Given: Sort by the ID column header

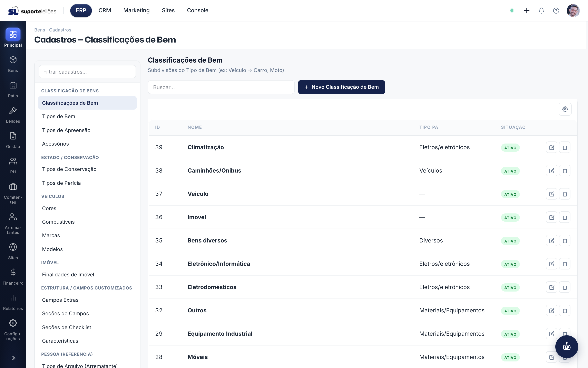Looking at the screenshot, I should click(x=157, y=127).
